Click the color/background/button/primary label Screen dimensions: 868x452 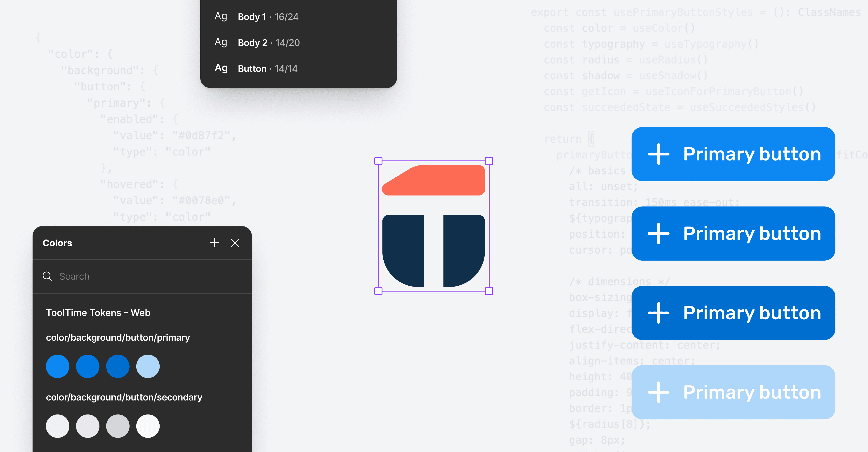click(x=118, y=337)
